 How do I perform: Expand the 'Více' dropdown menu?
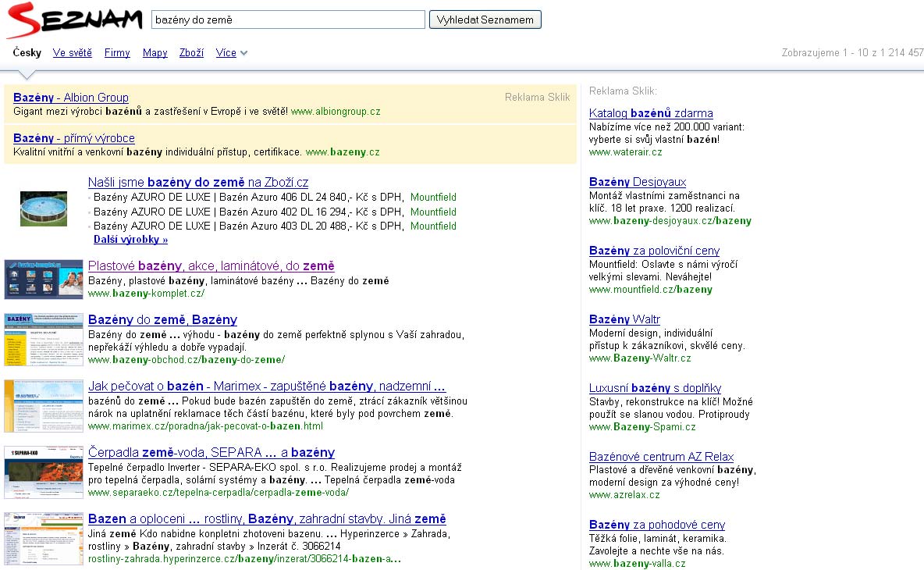click(x=231, y=52)
